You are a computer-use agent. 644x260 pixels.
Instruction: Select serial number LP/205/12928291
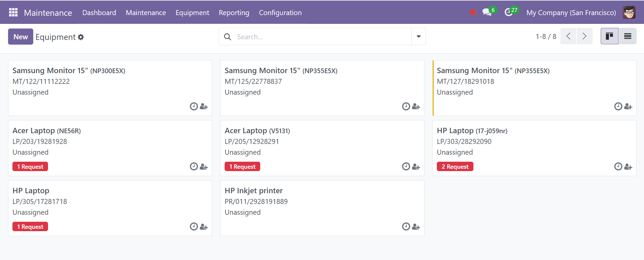252,142
